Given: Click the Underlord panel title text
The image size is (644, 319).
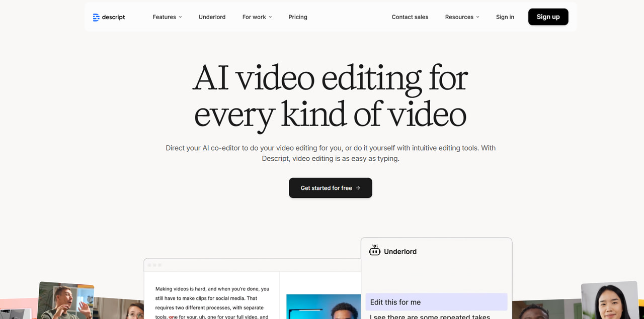Looking at the screenshot, I should tap(400, 252).
